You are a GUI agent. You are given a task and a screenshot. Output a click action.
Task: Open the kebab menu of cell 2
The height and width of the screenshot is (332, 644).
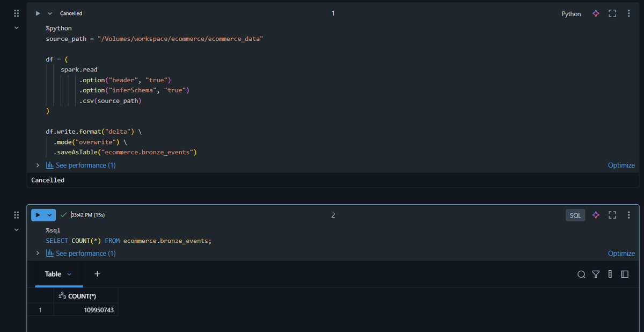(x=628, y=215)
